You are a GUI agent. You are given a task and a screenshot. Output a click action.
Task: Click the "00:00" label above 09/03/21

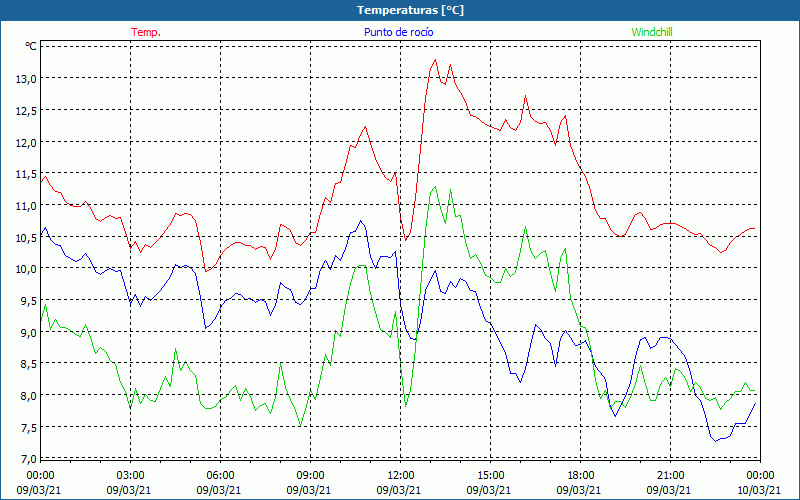[40, 476]
